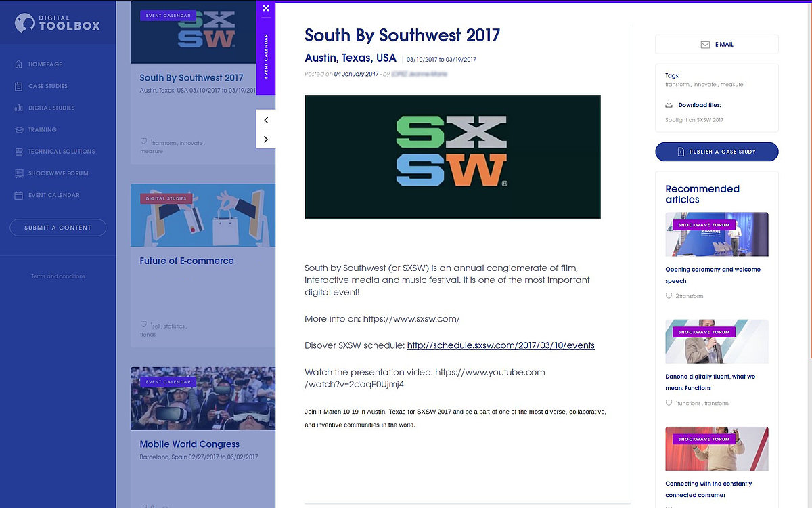Viewport: 812px width, 508px height.
Task: Open Opening ceremony and welcome speech article
Action: [713, 275]
